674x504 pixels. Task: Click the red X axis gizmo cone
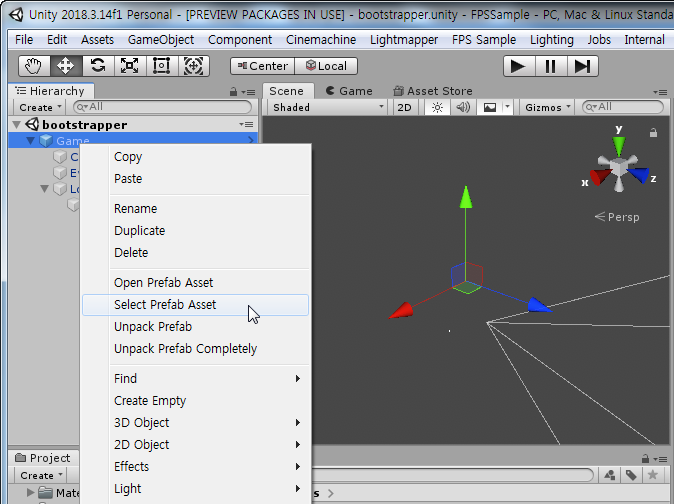[x=601, y=177]
